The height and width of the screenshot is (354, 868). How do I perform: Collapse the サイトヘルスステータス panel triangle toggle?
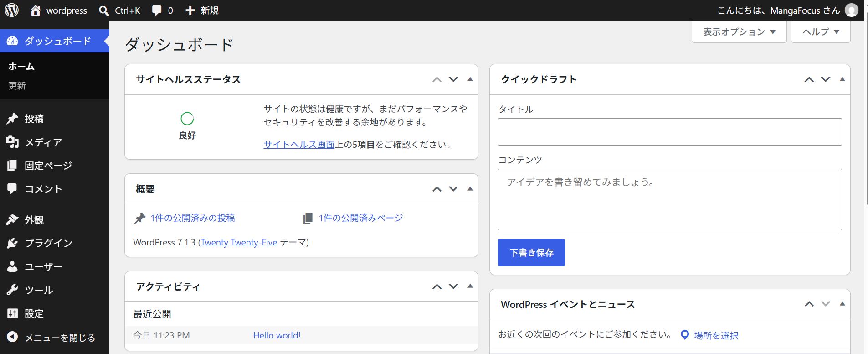470,79
